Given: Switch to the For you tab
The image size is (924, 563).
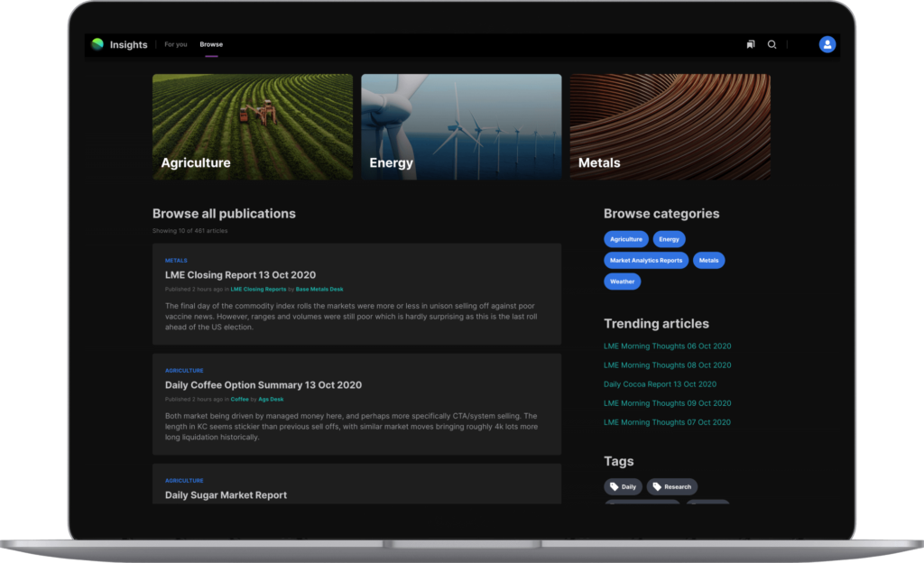Looking at the screenshot, I should click(176, 44).
